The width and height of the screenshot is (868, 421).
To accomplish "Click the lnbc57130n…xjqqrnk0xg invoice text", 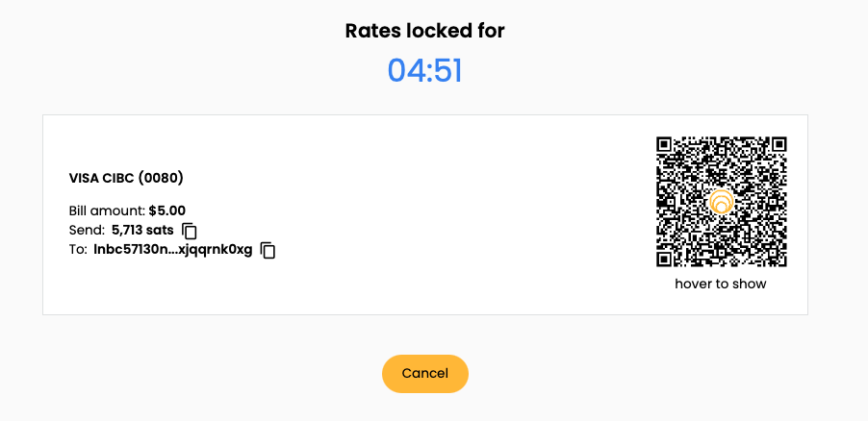I will pyautogui.click(x=172, y=250).
